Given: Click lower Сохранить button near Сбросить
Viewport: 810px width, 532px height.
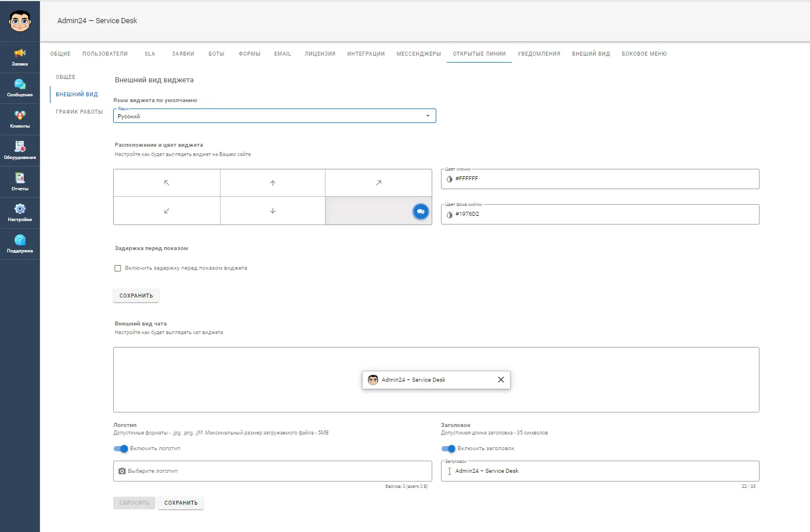Looking at the screenshot, I should 181,503.
